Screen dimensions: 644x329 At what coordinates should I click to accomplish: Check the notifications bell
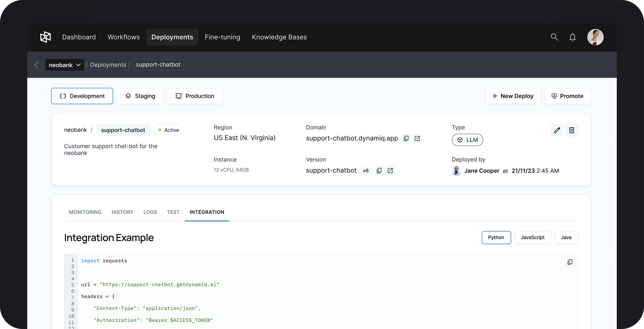coord(573,37)
